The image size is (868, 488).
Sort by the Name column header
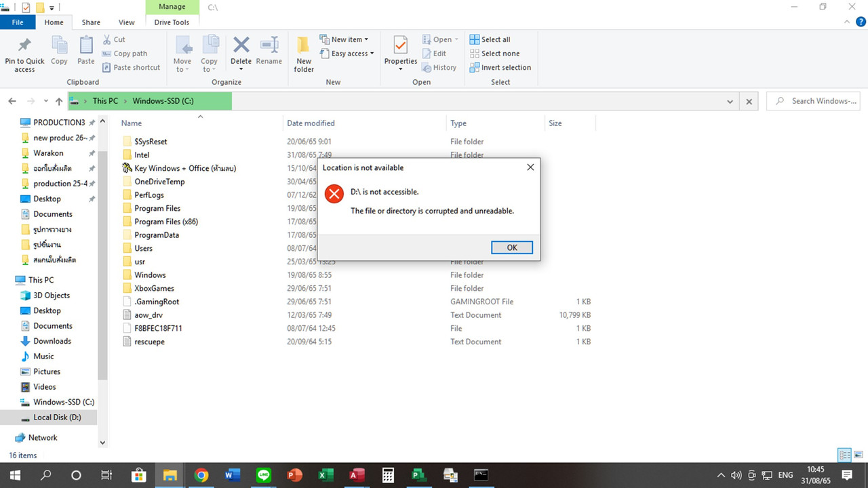click(x=132, y=123)
